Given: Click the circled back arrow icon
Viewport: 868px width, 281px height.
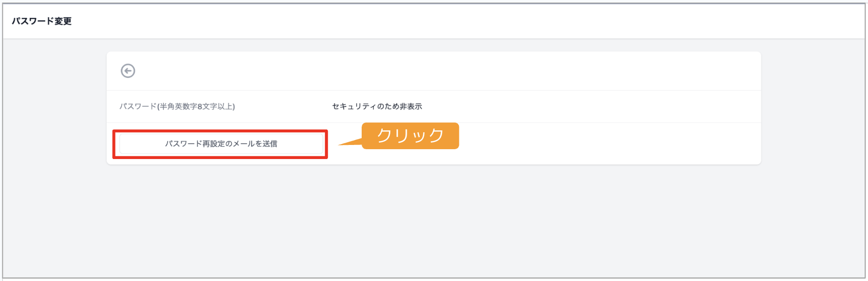Looking at the screenshot, I should 128,71.
